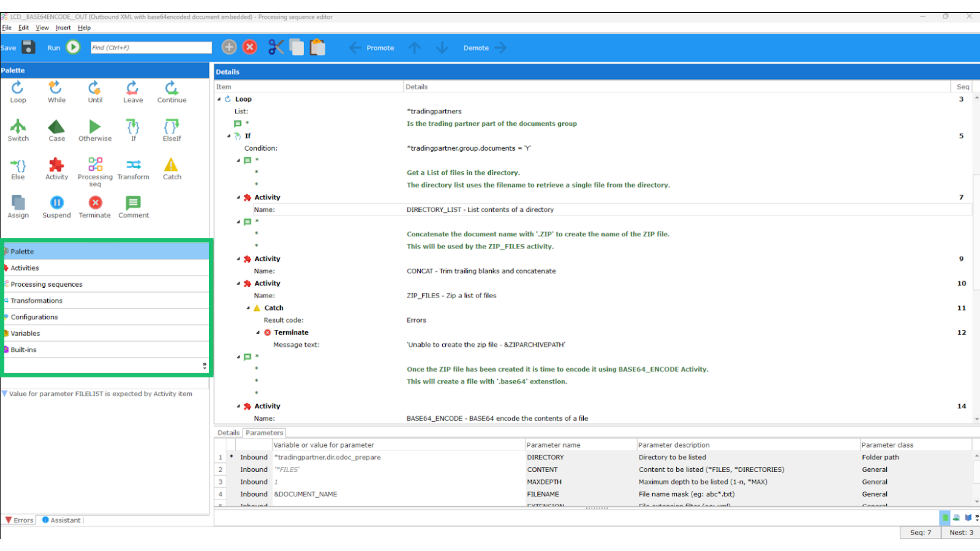The width and height of the screenshot is (980, 551).
Task: Select the Catch palette item
Action: 171,169
